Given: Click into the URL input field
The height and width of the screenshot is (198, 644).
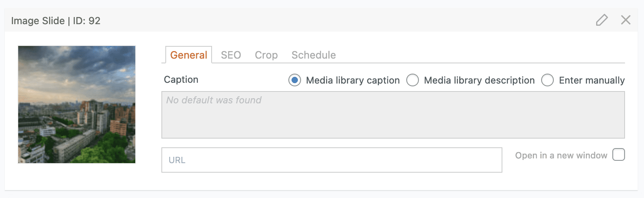Looking at the screenshot, I should [331, 160].
